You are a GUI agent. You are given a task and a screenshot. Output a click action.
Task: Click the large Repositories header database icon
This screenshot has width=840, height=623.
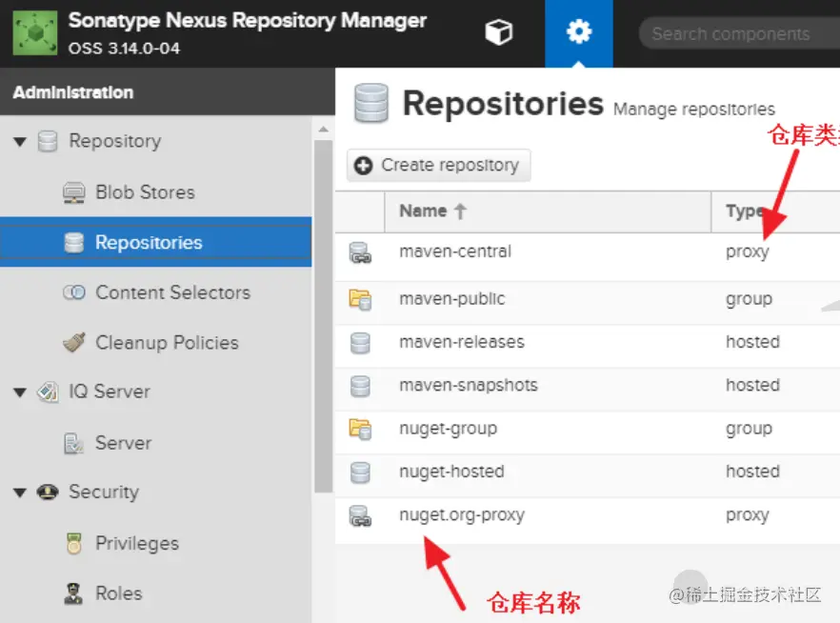tap(370, 103)
